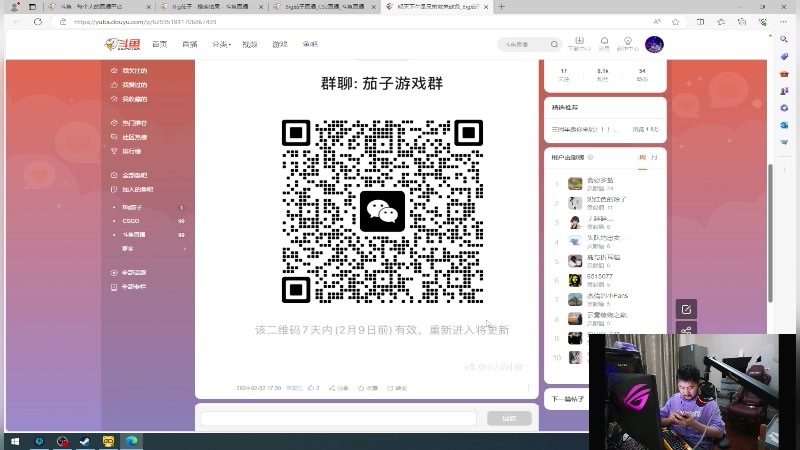Screen dimensions: 800x450
Task: Open user 6616077 in ranking list
Action: 599,277
